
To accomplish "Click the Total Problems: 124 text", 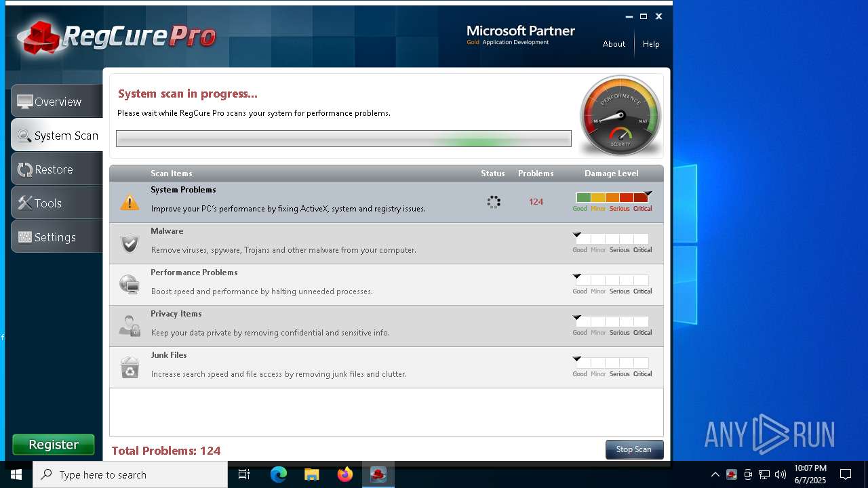I will tap(166, 451).
